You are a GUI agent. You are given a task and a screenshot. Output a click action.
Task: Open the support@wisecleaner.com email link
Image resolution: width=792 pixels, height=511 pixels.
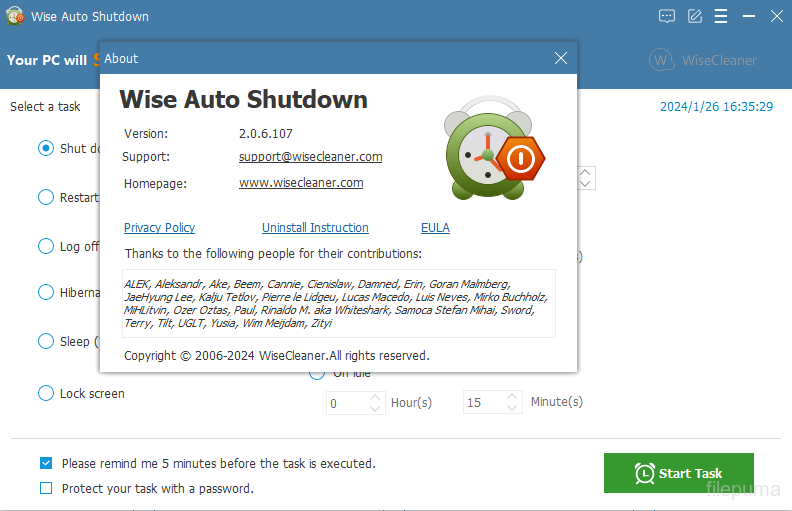point(310,157)
